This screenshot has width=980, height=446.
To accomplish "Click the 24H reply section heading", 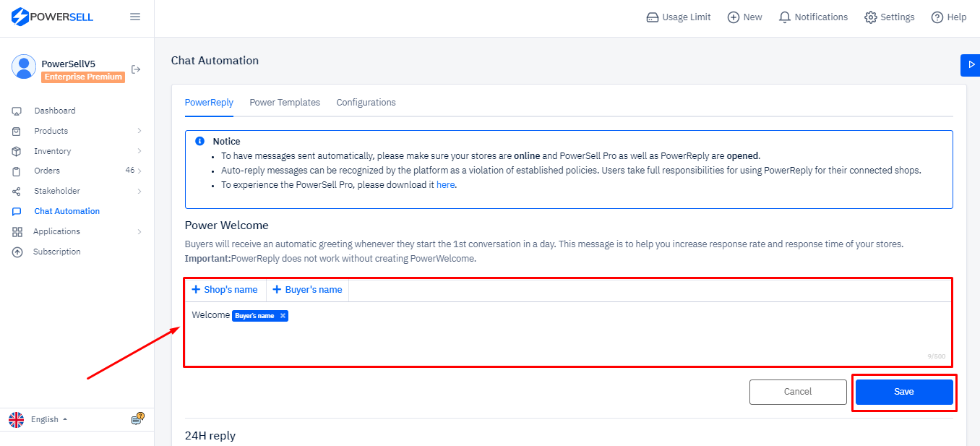I will [210, 436].
